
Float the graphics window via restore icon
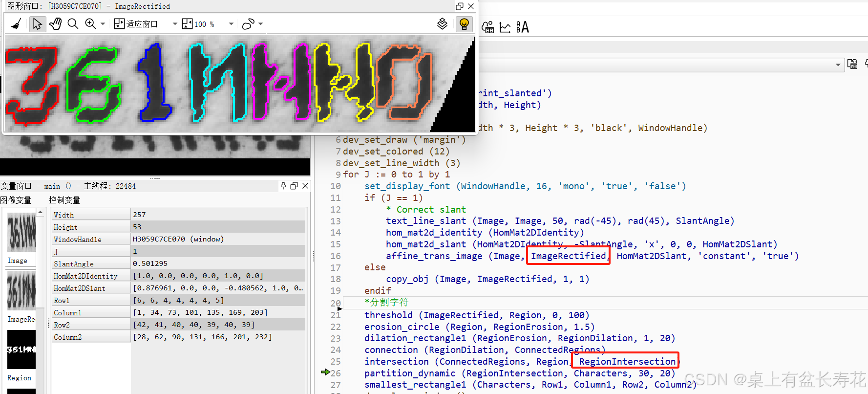tap(459, 6)
